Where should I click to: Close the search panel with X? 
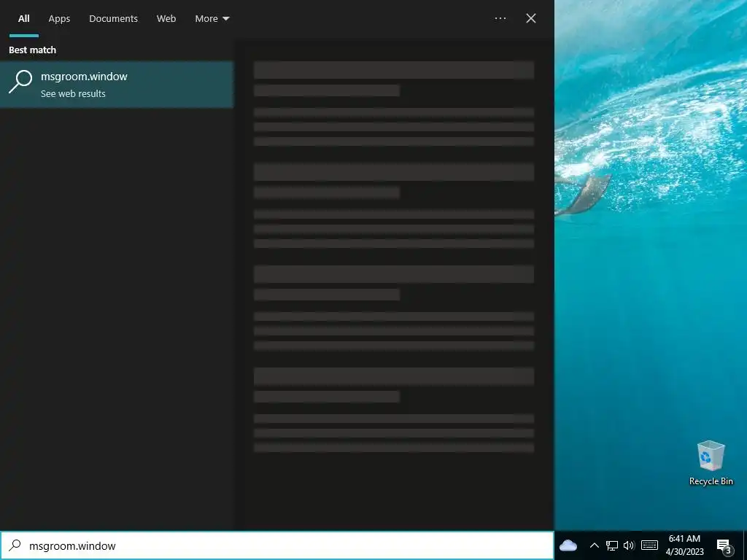click(531, 18)
